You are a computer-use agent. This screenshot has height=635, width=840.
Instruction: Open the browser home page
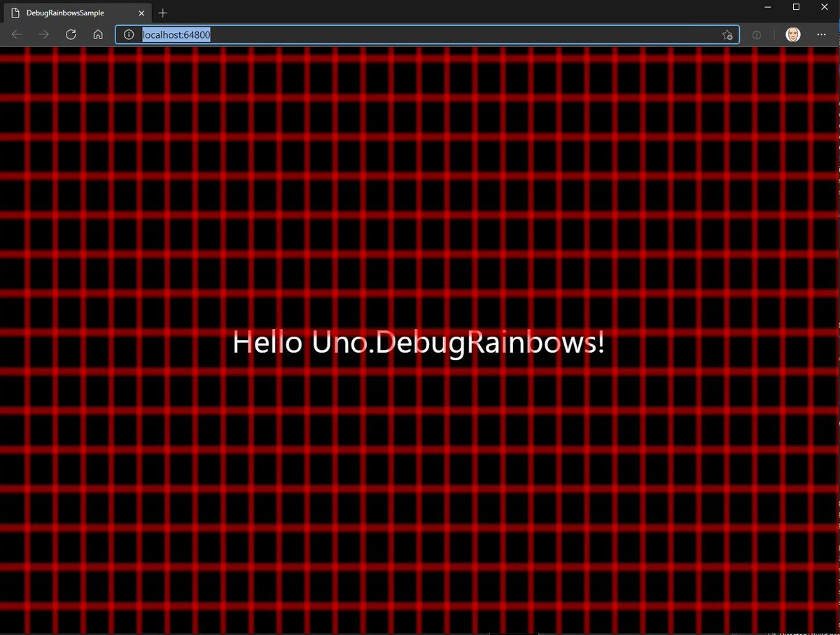pos(98,34)
